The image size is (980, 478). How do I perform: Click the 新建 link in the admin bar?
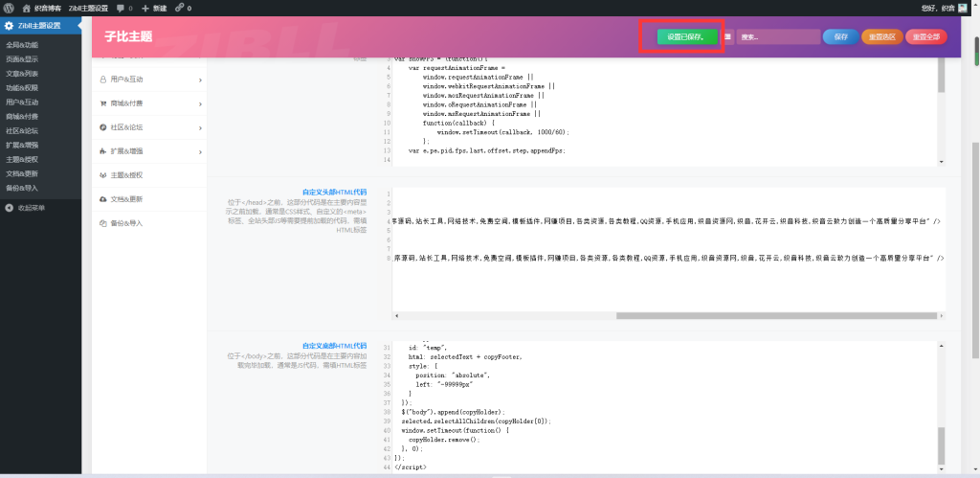(160, 9)
